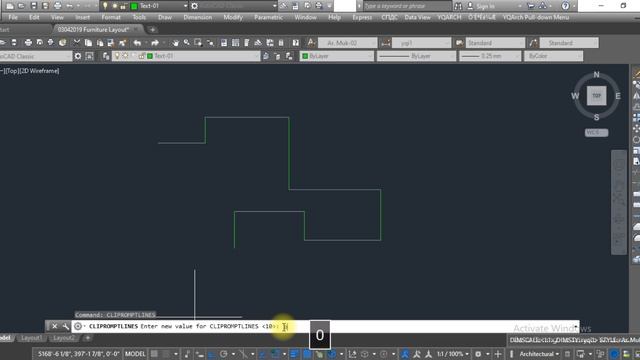The width and height of the screenshot is (640, 360).
Task: Expand the Text-01 layer control dropdown in layers toolbar
Action: coord(186,56)
